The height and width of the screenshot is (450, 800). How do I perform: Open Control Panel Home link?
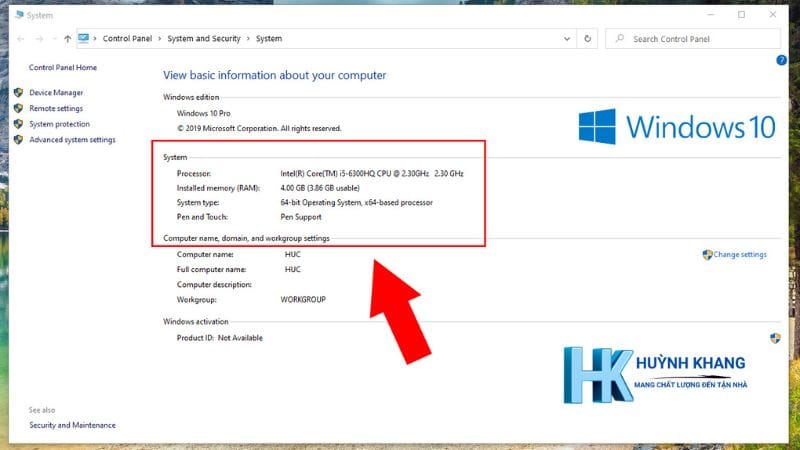coord(63,67)
